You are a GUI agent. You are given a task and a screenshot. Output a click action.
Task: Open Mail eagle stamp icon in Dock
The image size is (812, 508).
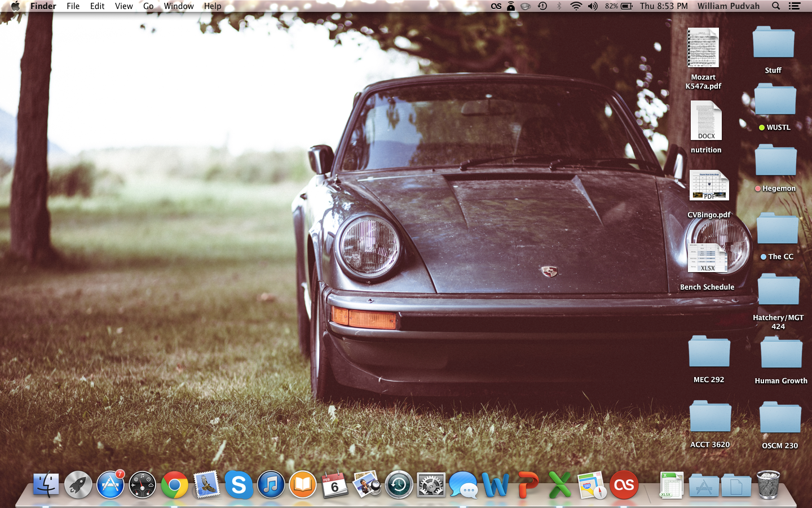207,485
